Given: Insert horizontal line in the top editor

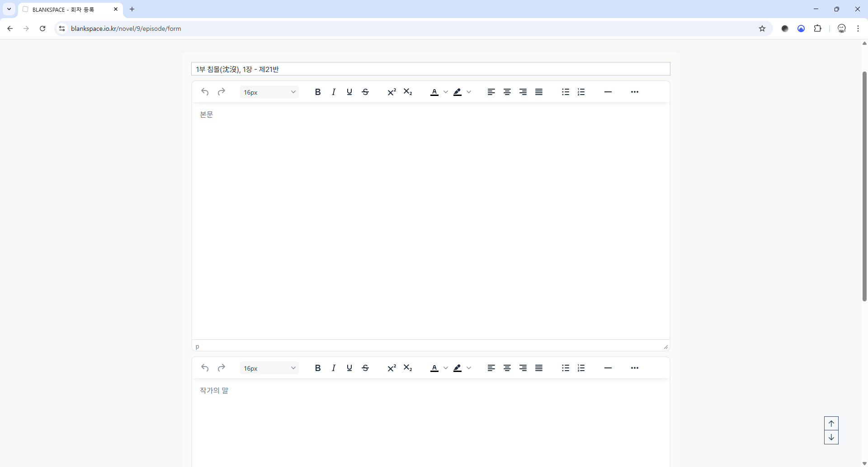Looking at the screenshot, I should click(608, 92).
